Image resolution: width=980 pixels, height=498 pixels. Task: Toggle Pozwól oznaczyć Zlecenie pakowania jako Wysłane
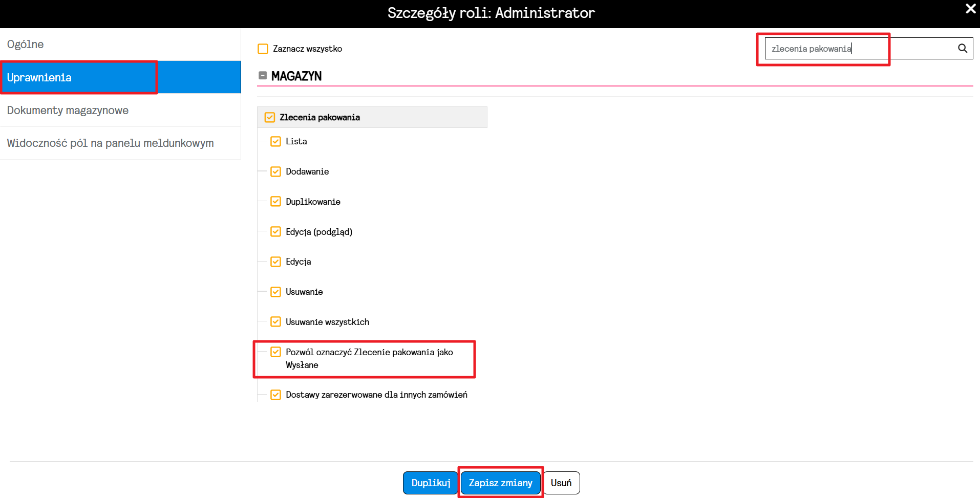pos(275,352)
